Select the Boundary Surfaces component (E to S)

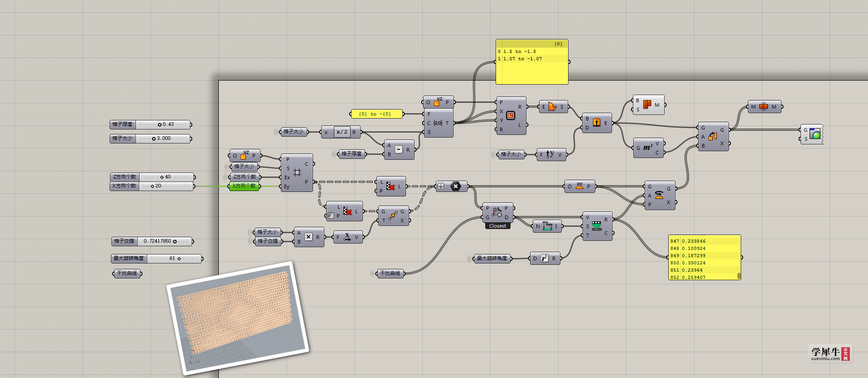553,107
